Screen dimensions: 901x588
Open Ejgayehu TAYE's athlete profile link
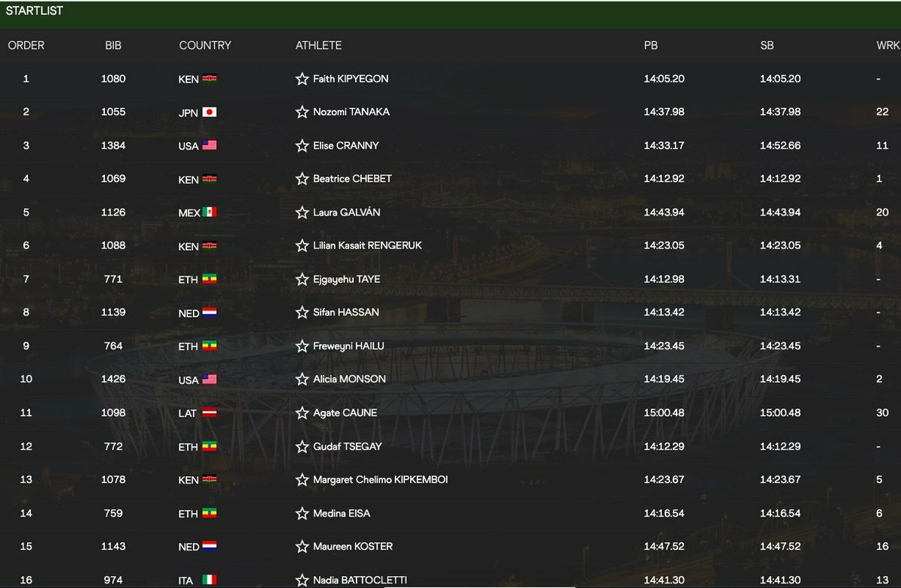click(x=346, y=279)
